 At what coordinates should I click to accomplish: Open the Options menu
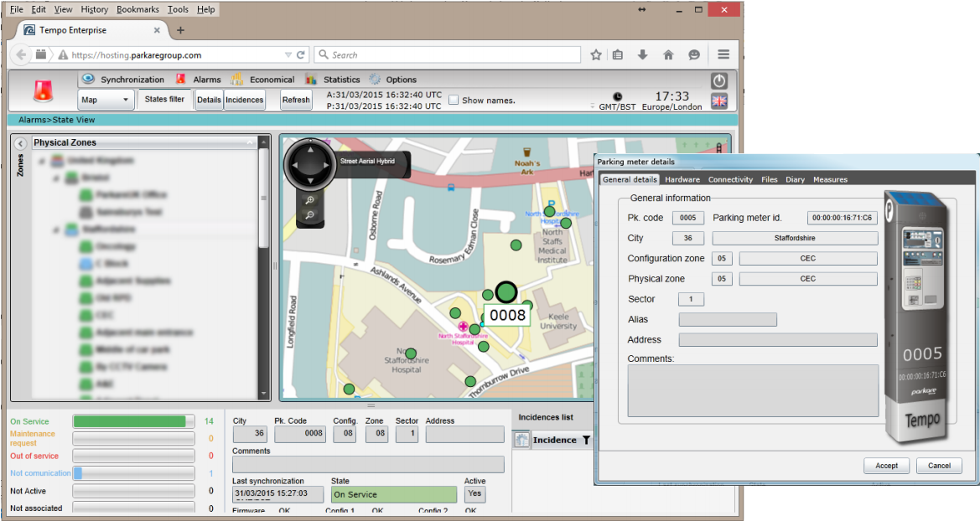393,80
